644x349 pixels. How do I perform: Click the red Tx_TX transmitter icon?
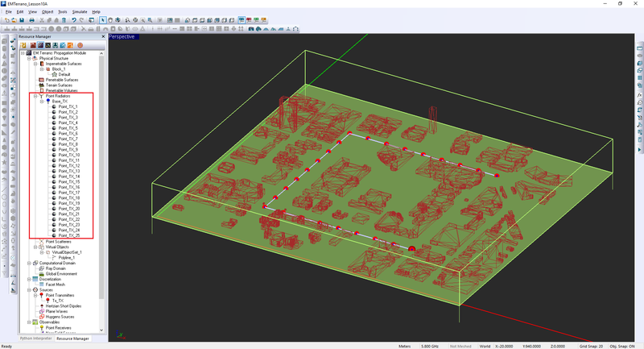point(47,301)
